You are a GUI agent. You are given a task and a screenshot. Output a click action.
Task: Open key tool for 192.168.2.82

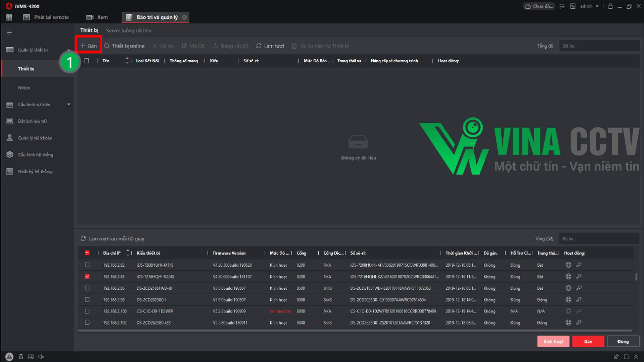[x=579, y=265]
